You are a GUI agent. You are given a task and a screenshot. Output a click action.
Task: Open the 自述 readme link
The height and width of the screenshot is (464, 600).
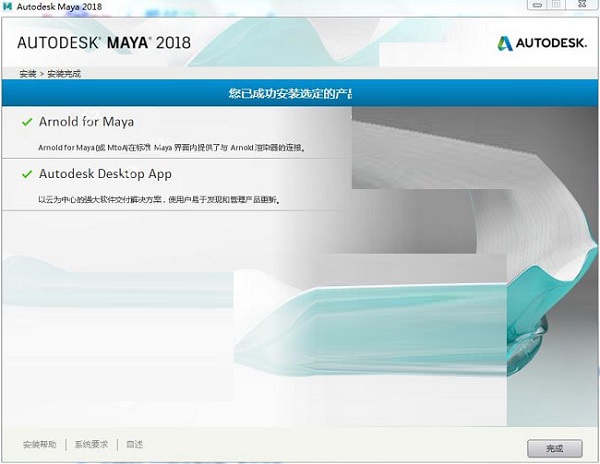134,444
